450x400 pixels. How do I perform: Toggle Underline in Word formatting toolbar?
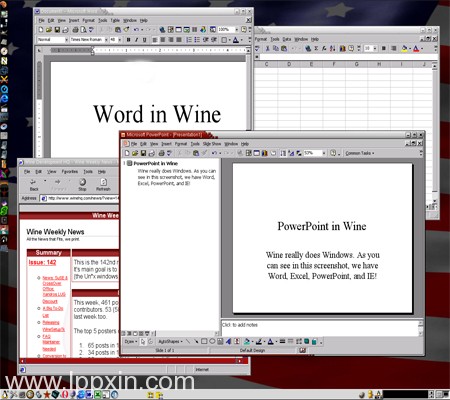(144, 40)
